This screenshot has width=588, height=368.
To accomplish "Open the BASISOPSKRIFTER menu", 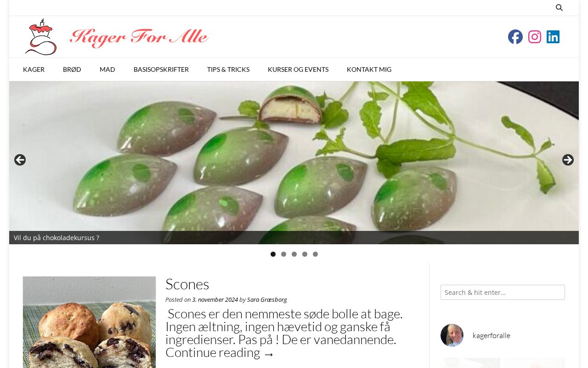I will tap(161, 69).
